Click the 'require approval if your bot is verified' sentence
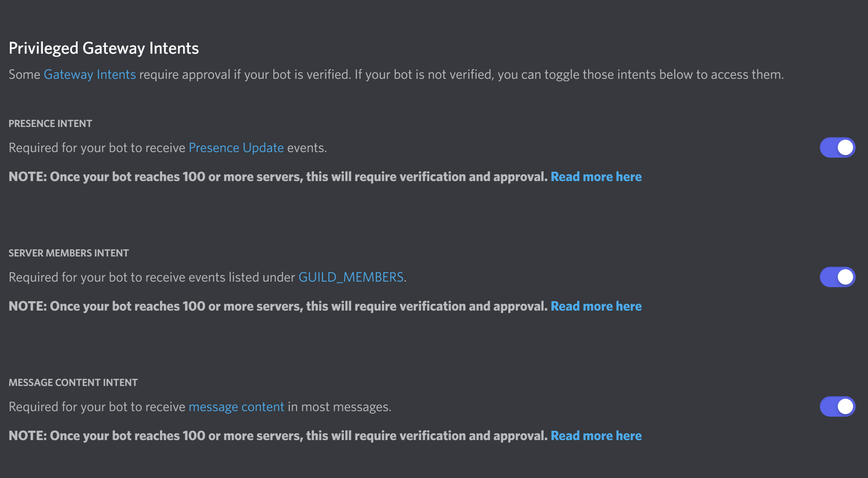 pos(245,75)
